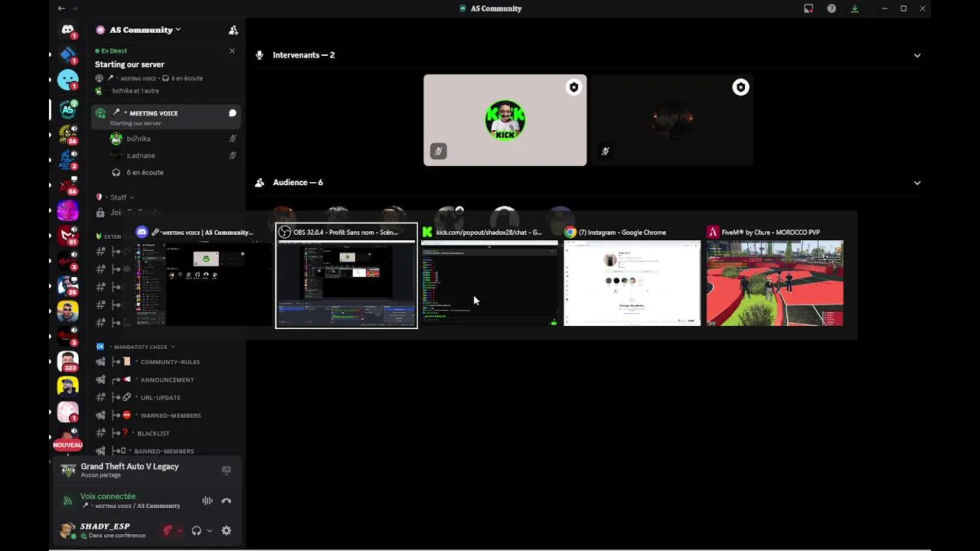Open microphone input options dropdown arrow
980x551 pixels.
click(180, 530)
